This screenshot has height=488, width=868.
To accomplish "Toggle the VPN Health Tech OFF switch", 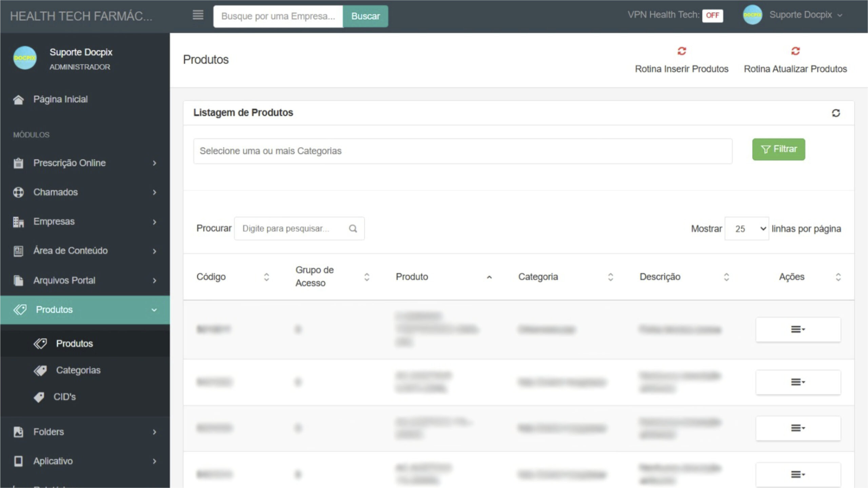I will (x=712, y=15).
